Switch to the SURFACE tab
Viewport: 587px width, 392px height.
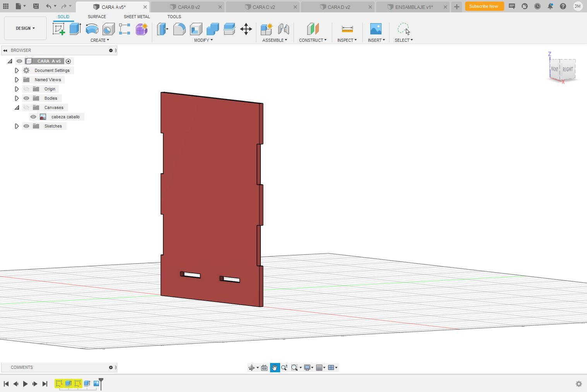click(97, 17)
